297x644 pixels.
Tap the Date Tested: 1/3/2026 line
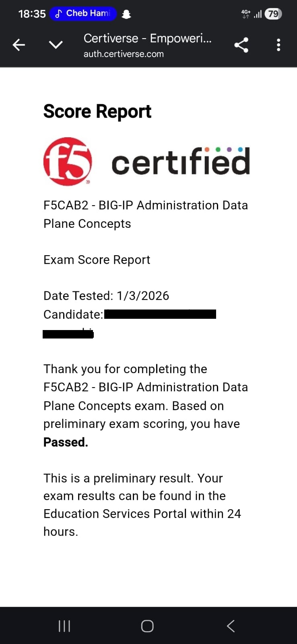coord(106,296)
